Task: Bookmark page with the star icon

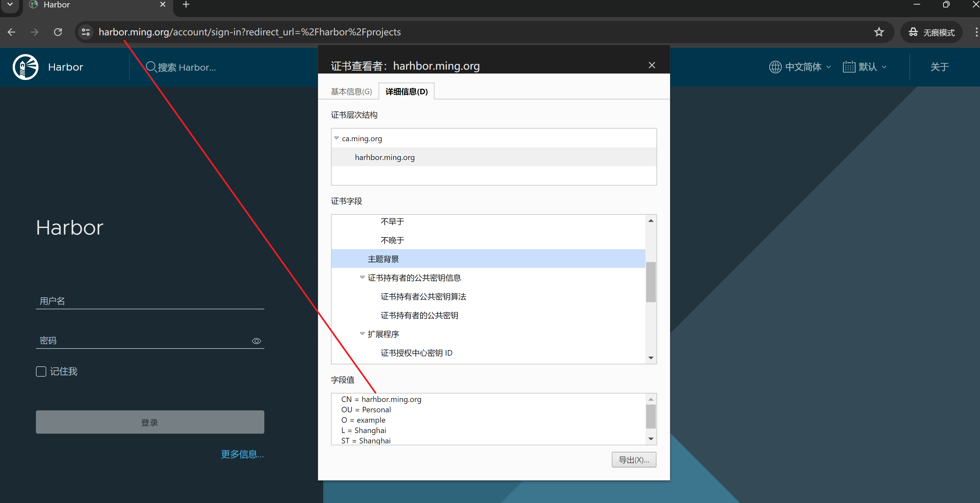Action: click(878, 32)
